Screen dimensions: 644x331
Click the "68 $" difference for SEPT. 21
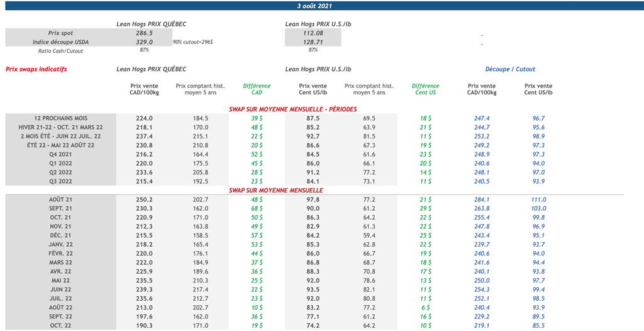pyautogui.click(x=257, y=208)
